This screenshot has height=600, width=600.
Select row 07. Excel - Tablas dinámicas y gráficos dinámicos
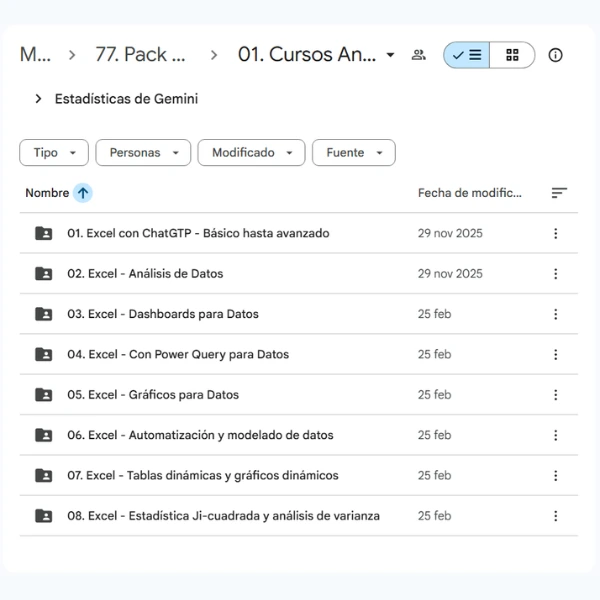pyautogui.click(x=298, y=475)
